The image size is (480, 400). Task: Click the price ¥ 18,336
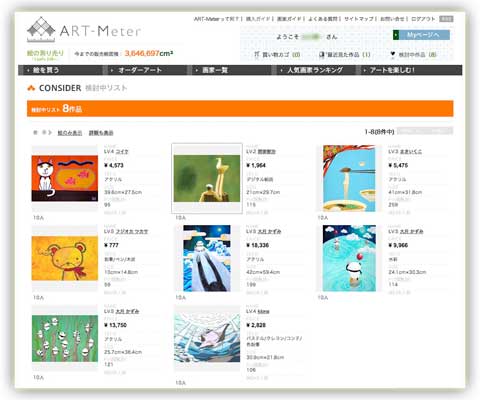point(258,245)
